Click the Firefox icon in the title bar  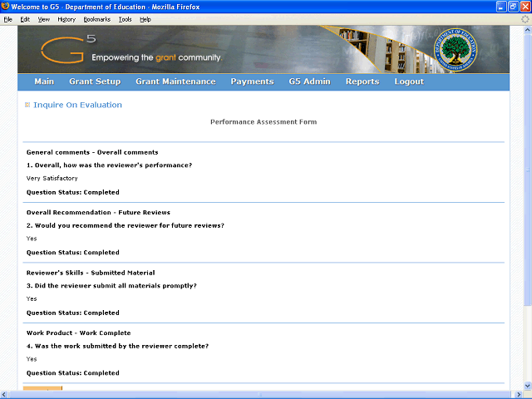[5, 6]
